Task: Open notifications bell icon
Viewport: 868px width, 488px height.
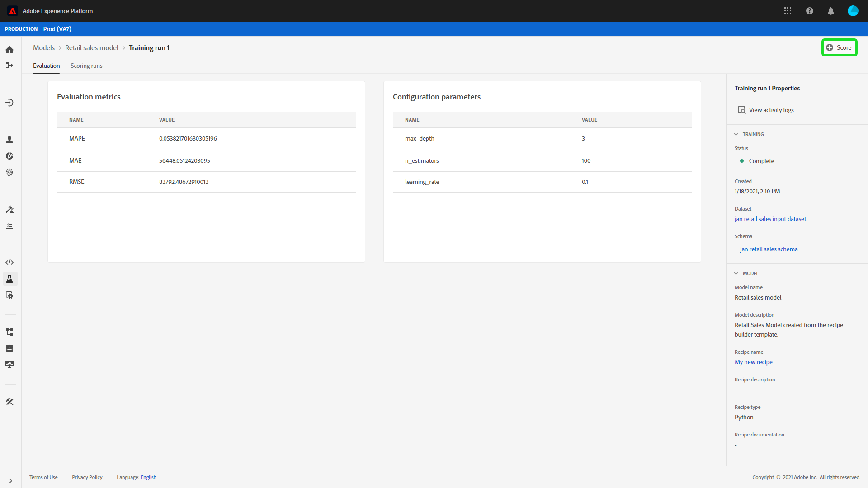Action: (x=830, y=11)
